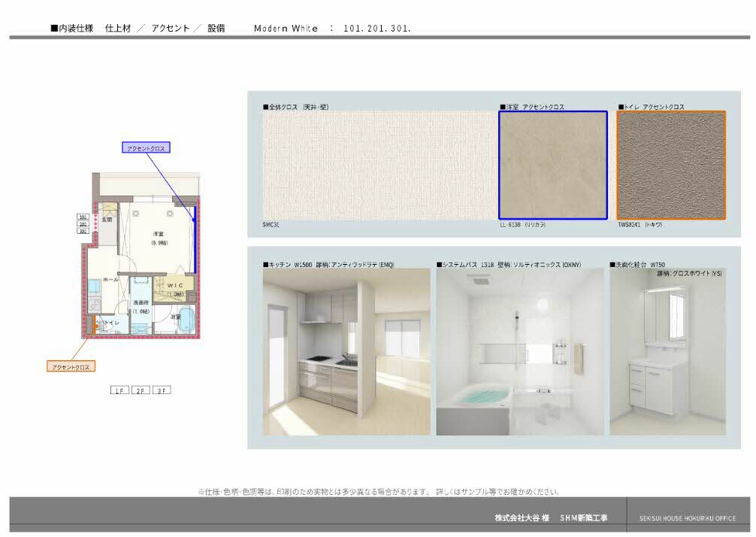This screenshot has width=756, height=537.
Task: Click the 玄関 entrance area on the plan
Action: tap(107, 220)
